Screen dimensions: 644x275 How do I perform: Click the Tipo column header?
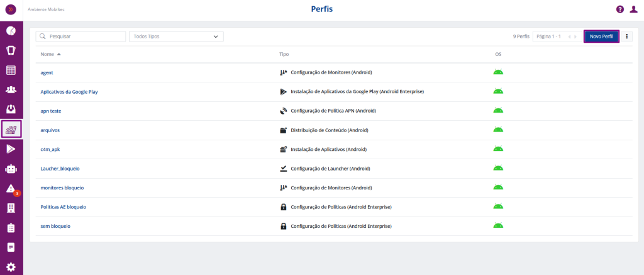tap(284, 54)
